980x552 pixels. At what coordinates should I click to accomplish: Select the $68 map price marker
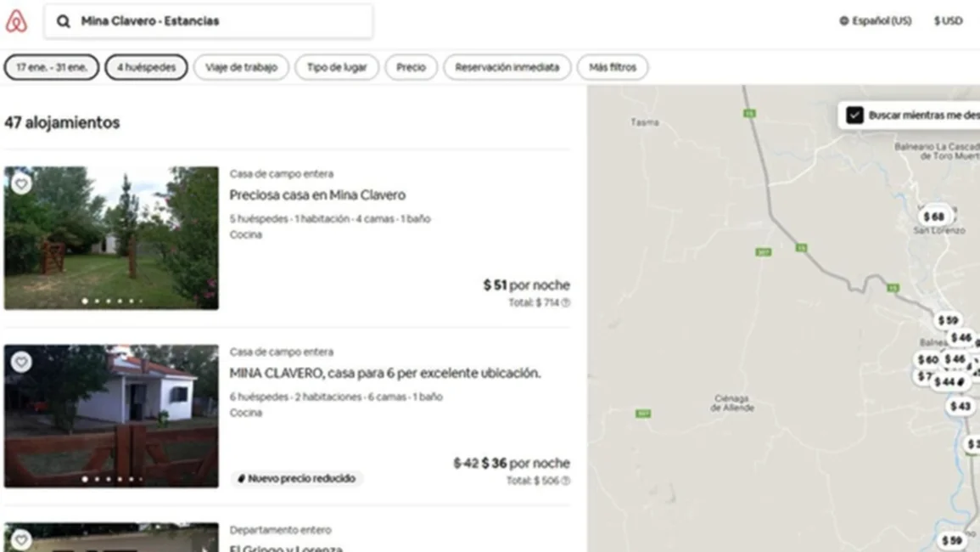click(x=934, y=217)
